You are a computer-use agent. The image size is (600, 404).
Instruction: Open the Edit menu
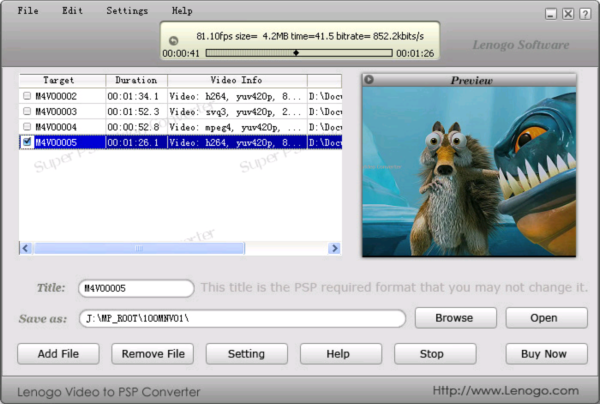click(72, 11)
